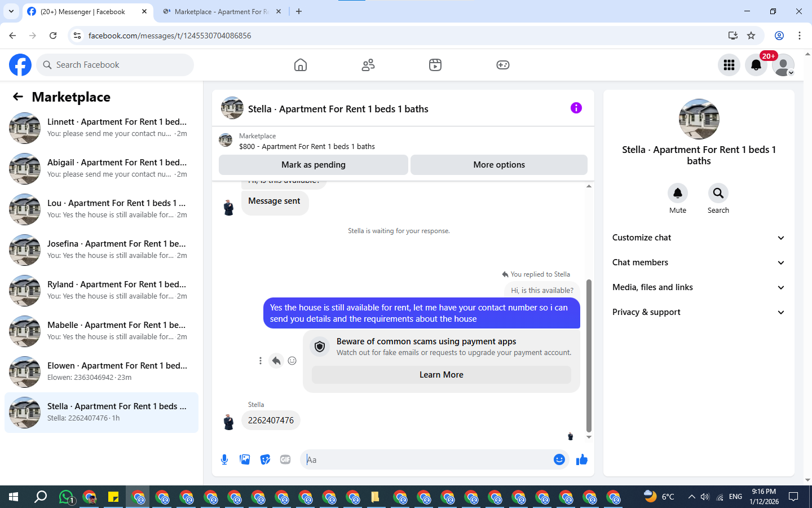Click the Marketplace back arrow

pos(18,97)
